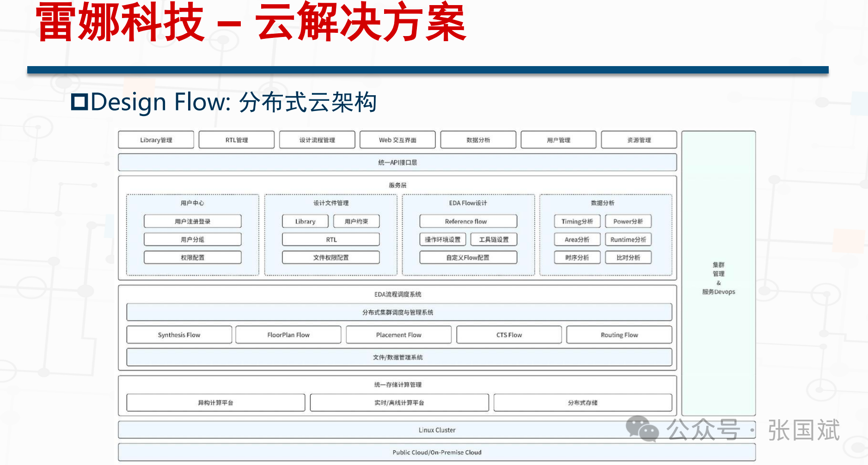868x465 pixels.
Task: Click the Linux Cluster bar
Action: tap(437, 430)
